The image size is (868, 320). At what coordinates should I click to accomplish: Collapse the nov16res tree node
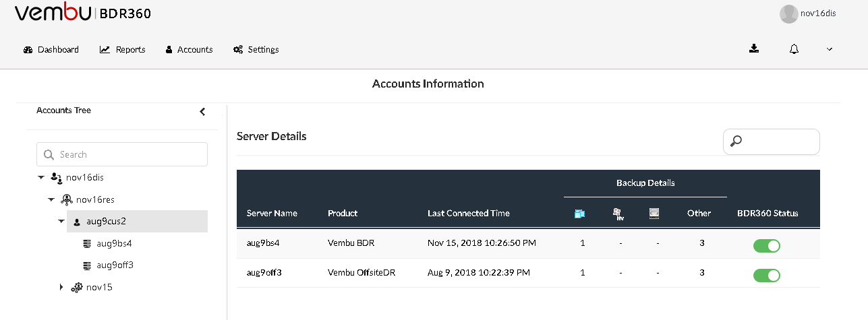coord(51,199)
